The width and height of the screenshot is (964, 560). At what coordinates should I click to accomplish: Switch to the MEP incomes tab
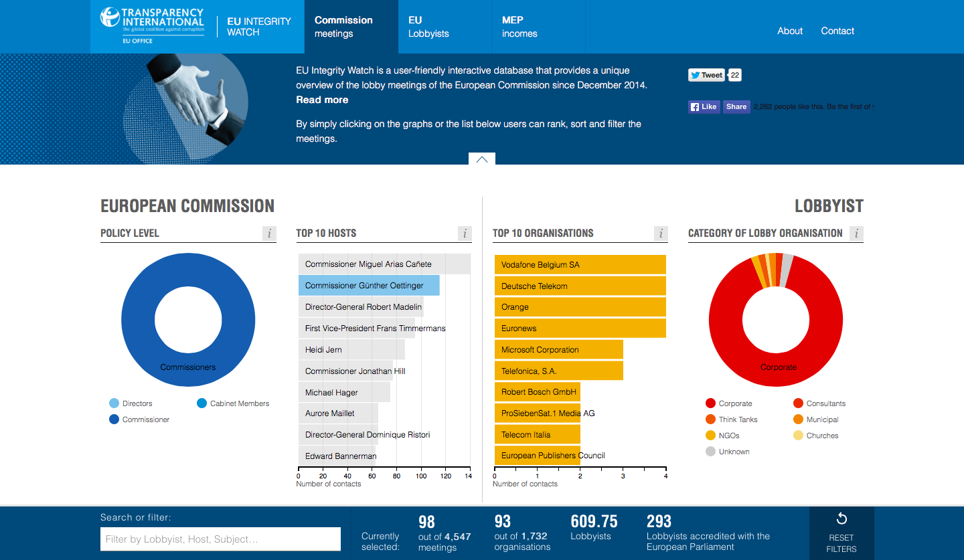pos(519,27)
